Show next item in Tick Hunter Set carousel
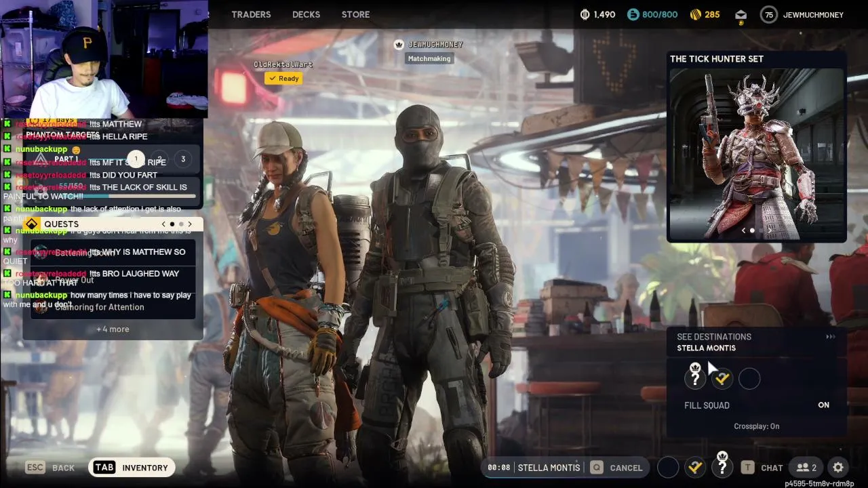Screen dimensions: 868x488 coord(770,230)
